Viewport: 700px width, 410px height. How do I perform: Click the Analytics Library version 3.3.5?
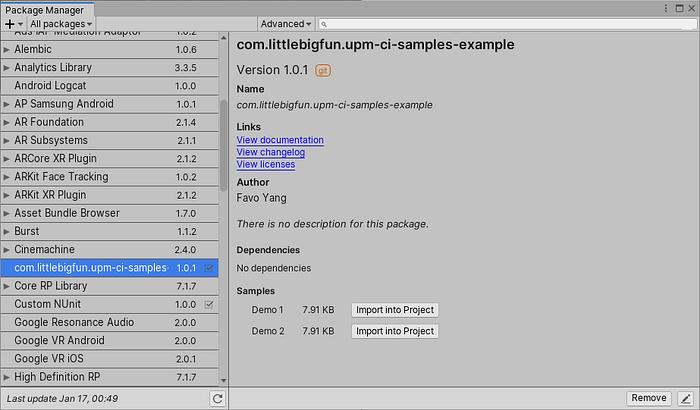point(185,68)
